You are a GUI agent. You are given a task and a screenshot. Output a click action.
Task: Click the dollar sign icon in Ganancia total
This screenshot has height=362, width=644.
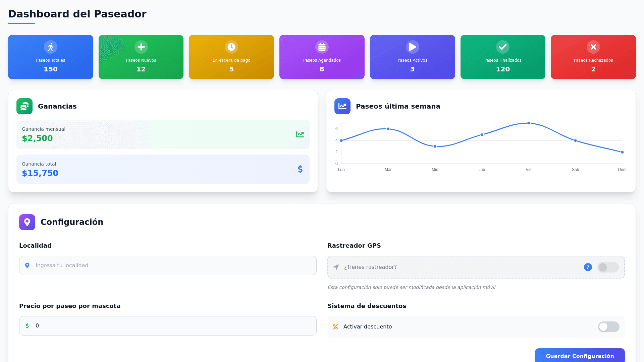[300, 169]
